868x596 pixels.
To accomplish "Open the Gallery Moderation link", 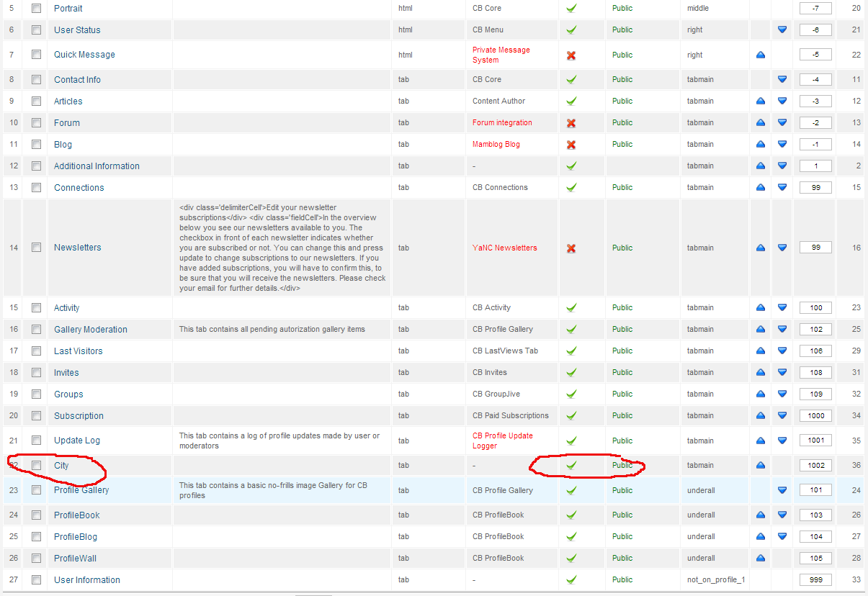I will [91, 330].
